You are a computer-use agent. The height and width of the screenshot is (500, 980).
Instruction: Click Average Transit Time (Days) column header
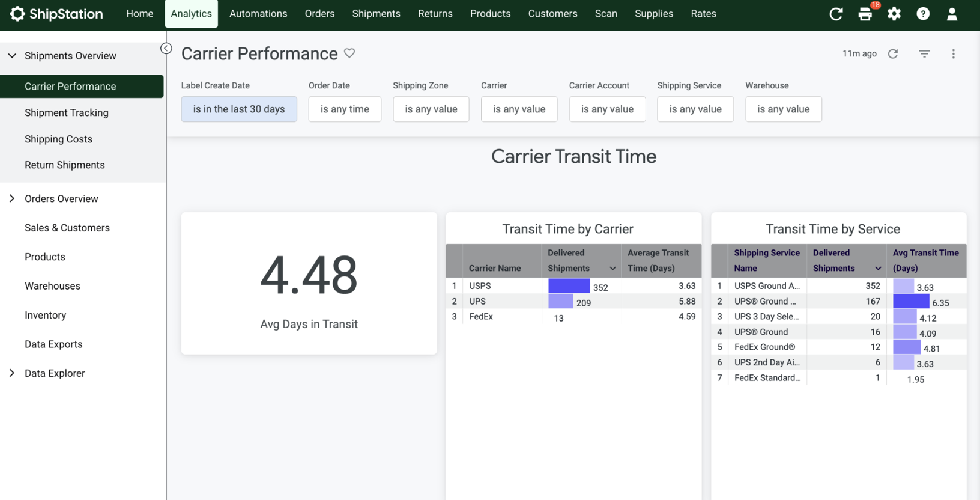tap(661, 261)
